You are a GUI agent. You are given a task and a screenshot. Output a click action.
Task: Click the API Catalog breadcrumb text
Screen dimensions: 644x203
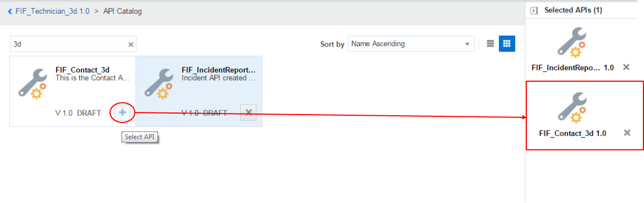pyautogui.click(x=123, y=12)
